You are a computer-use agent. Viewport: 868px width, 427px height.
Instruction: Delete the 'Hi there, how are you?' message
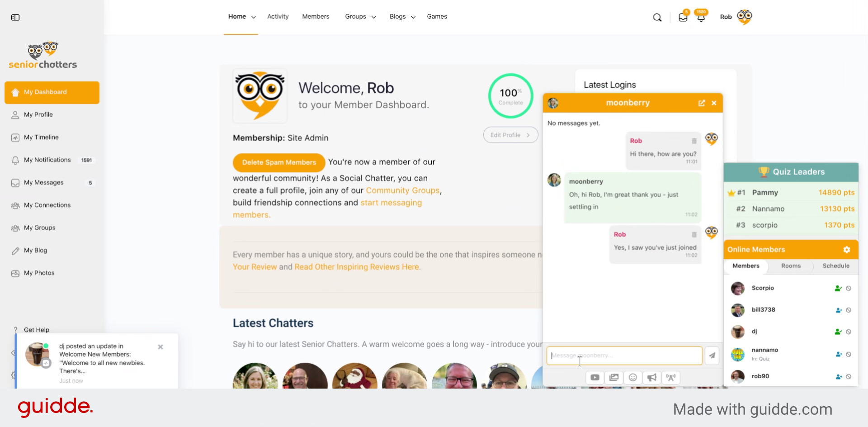click(694, 141)
